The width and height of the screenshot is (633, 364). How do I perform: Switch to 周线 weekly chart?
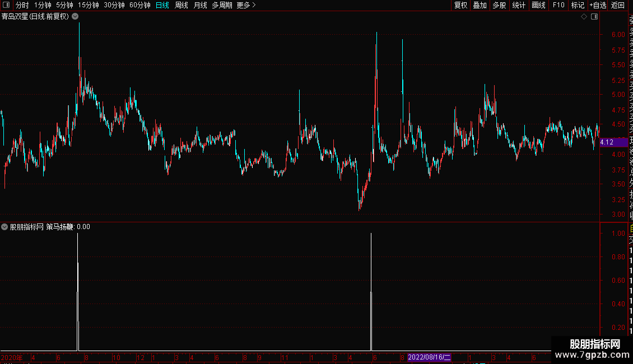click(181, 5)
